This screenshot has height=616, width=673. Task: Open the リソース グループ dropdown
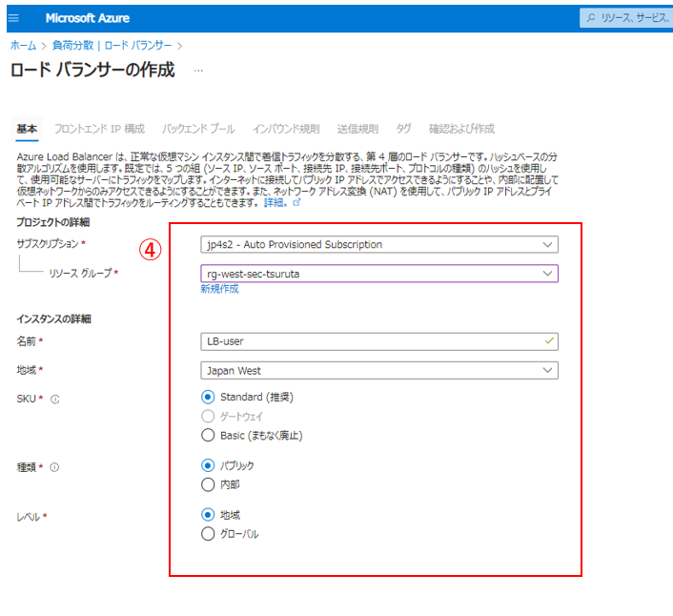coord(379,274)
